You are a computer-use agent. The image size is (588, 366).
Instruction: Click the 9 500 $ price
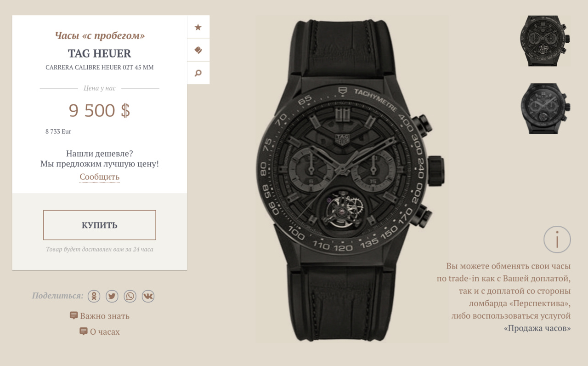100,110
